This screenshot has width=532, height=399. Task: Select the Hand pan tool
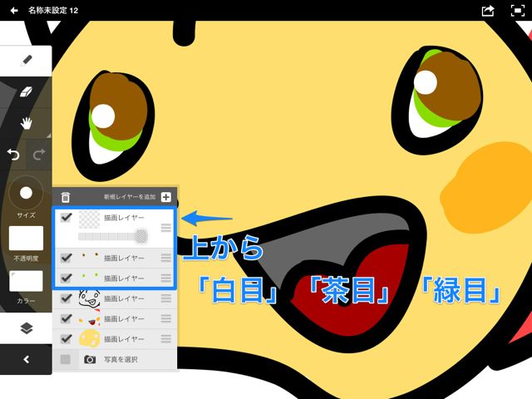coord(26,123)
